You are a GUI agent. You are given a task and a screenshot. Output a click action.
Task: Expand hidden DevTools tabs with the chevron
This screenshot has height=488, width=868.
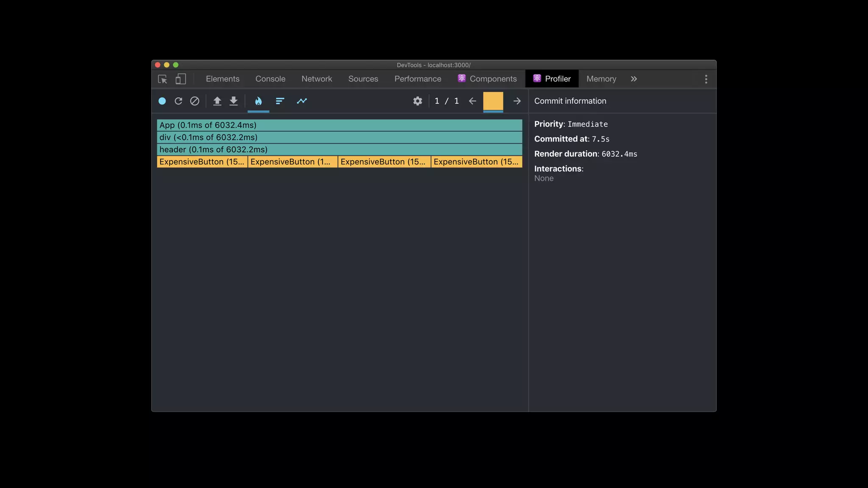coord(634,79)
